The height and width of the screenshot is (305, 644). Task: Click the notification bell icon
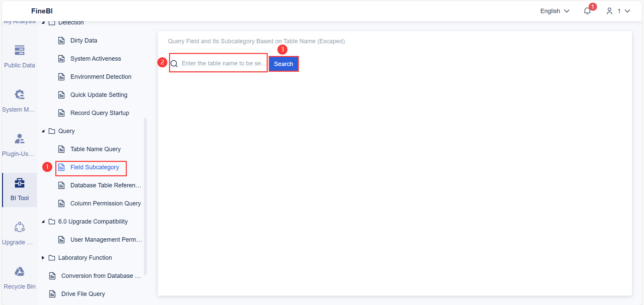tap(587, 11)
